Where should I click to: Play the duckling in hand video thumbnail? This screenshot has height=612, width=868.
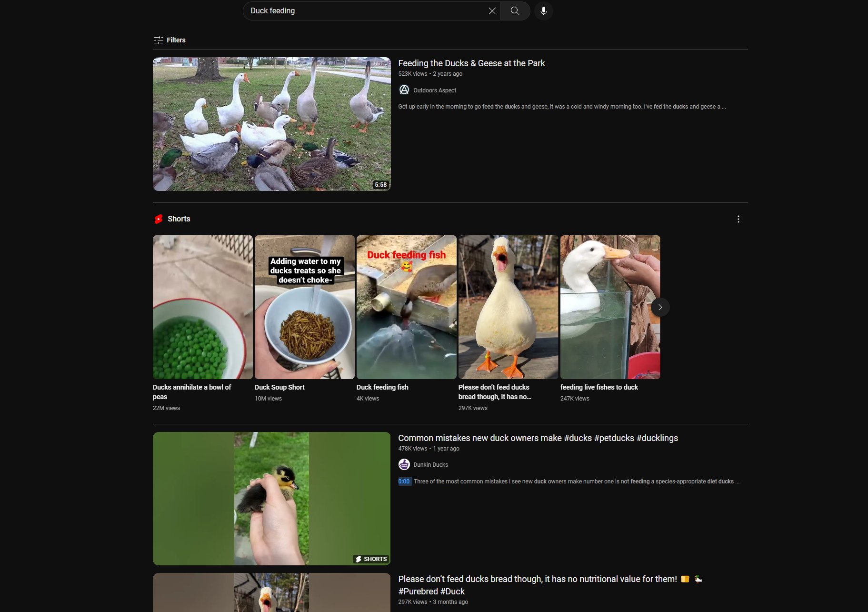(271, 498)
